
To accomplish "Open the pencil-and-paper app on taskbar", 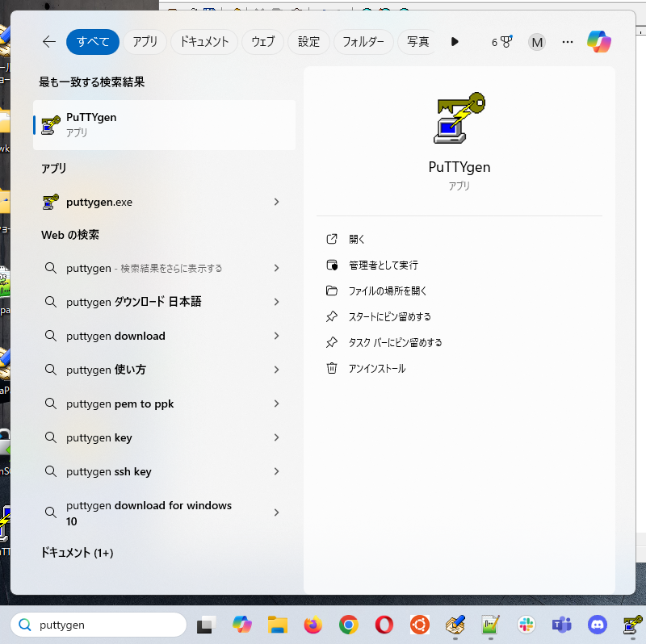I will [455, 625].
